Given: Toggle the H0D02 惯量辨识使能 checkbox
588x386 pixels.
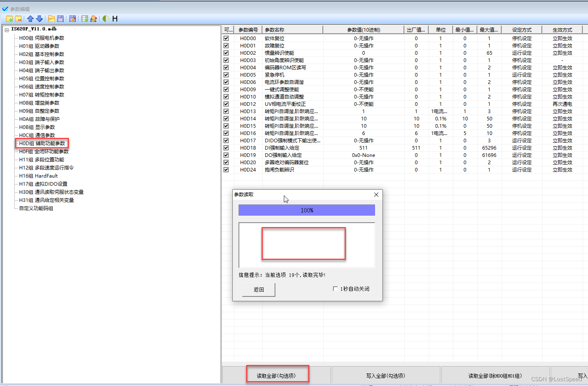Looking at the screenshot, I should point(226,53).
